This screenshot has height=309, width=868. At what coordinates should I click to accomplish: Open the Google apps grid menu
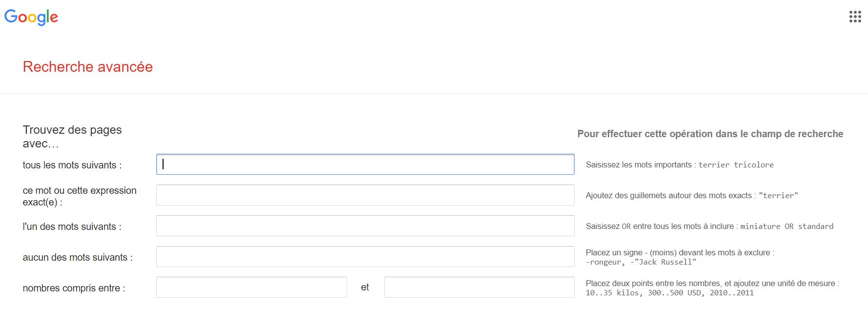[855, 17]
